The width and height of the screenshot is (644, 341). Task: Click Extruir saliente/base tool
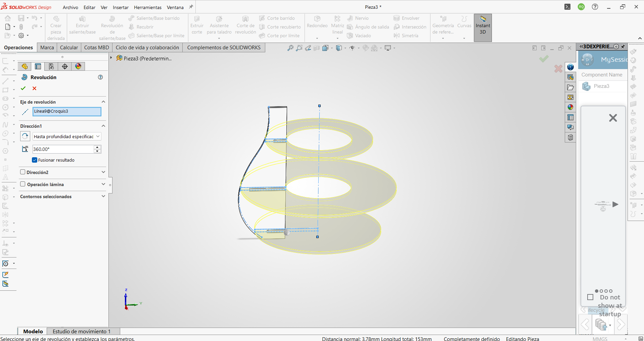(83, 25)
